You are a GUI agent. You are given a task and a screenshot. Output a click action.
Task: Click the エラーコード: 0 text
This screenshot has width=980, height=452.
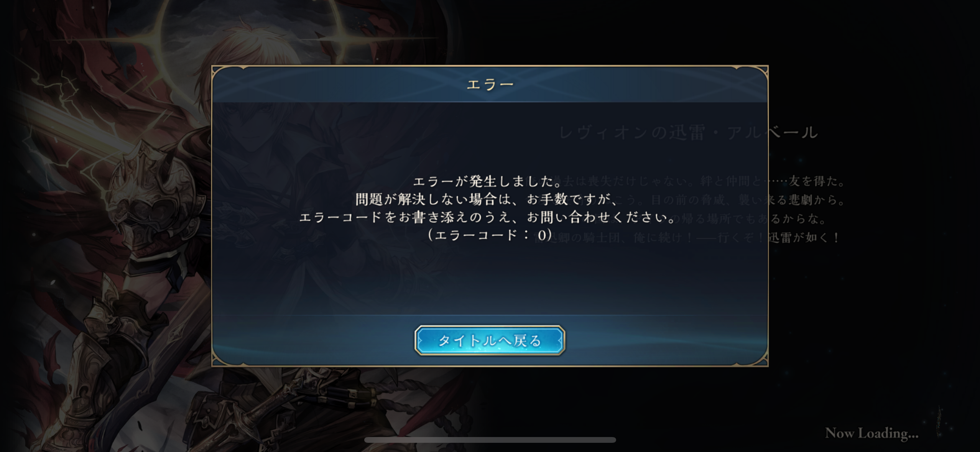(x=490, y=235)
